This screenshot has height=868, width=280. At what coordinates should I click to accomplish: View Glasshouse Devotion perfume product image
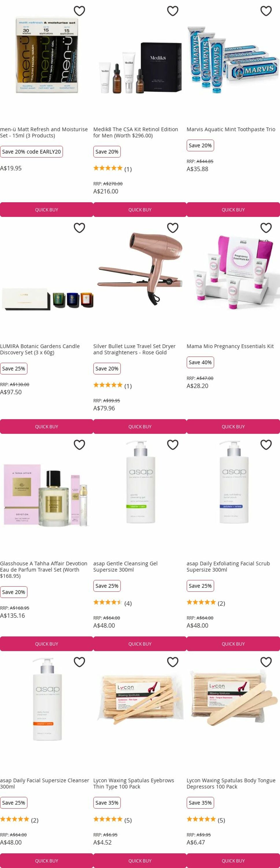(47, 494)
